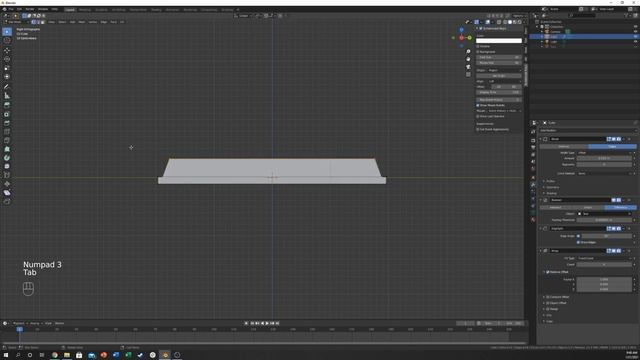Open the Playback menu in timeline
Viewport: 640px width, 360px height.
point(19,323)
